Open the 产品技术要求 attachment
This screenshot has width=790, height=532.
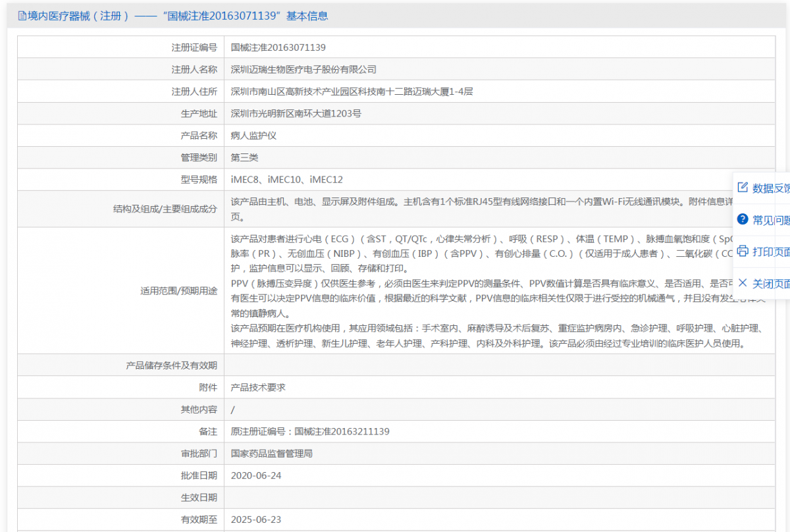tap(258, 388)
